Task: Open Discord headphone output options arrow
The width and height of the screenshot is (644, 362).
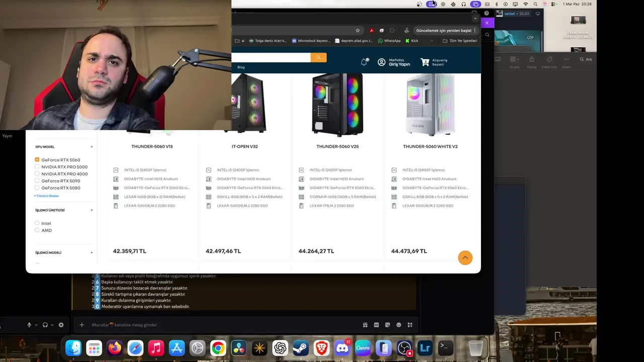Action: tap(52, 325)
